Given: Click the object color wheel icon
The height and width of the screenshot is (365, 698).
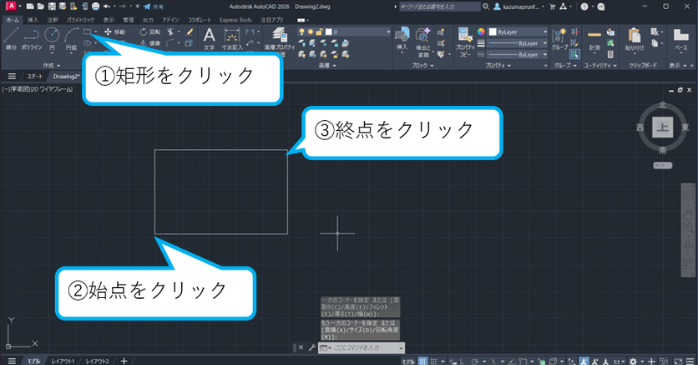Looking at the screenshot, I should click(481, 32).
